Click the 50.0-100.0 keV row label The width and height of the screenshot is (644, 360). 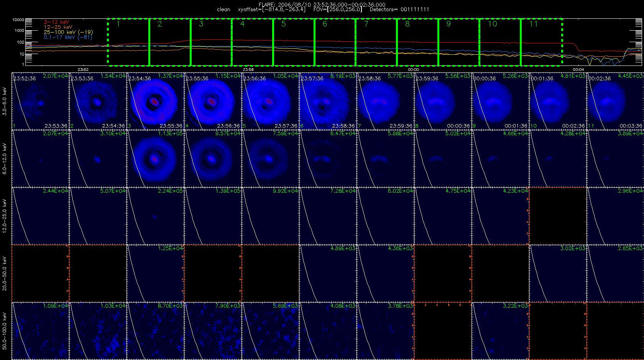(x=5, y=331)
